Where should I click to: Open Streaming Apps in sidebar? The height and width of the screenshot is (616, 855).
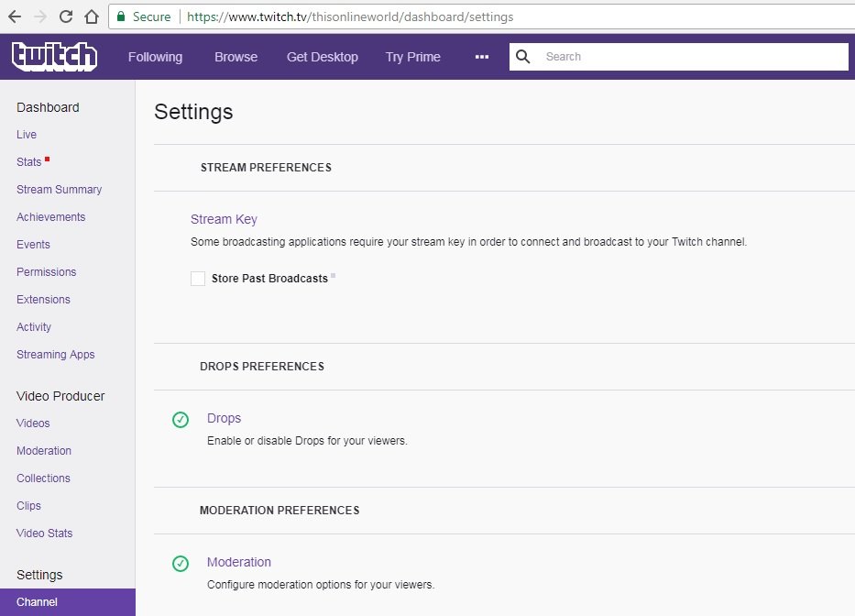56,354
